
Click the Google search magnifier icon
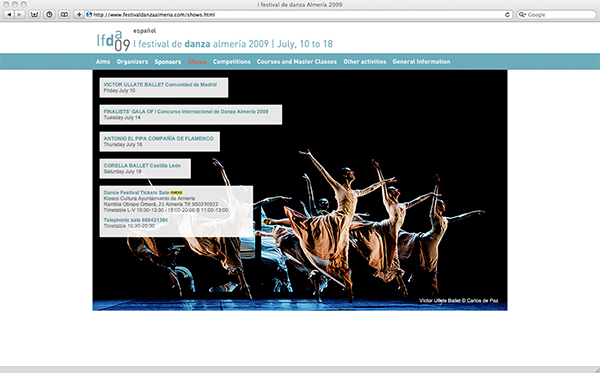[522, 15]
